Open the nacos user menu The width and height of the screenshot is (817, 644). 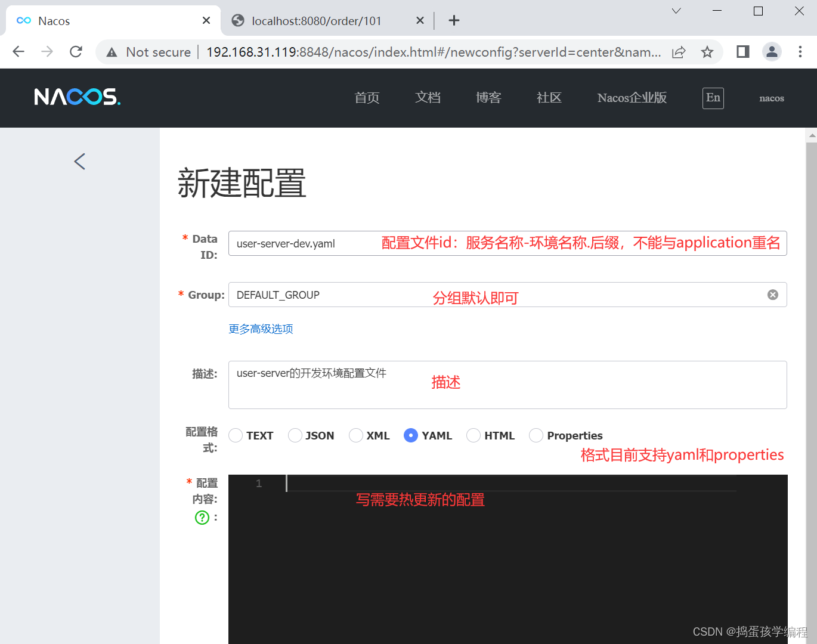point(772,98)
